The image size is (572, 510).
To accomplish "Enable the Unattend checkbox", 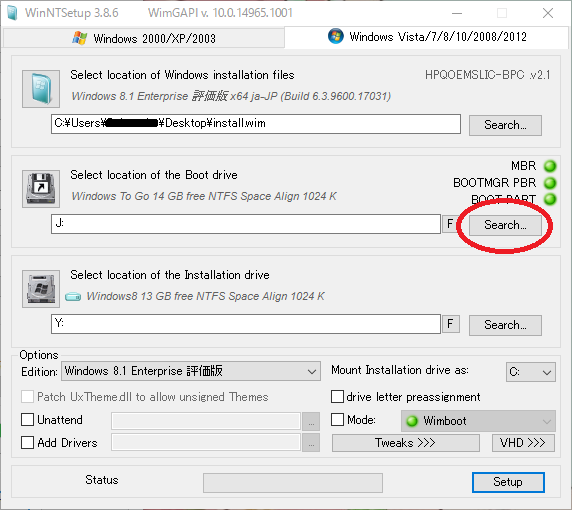I will (x=27, y=420).
